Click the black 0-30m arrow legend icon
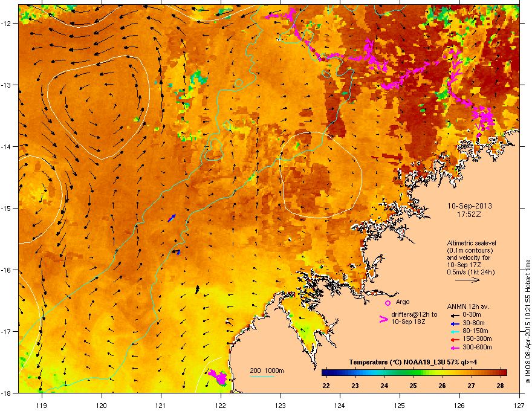This screenshot has width=532, height=411. coord(455,316)
